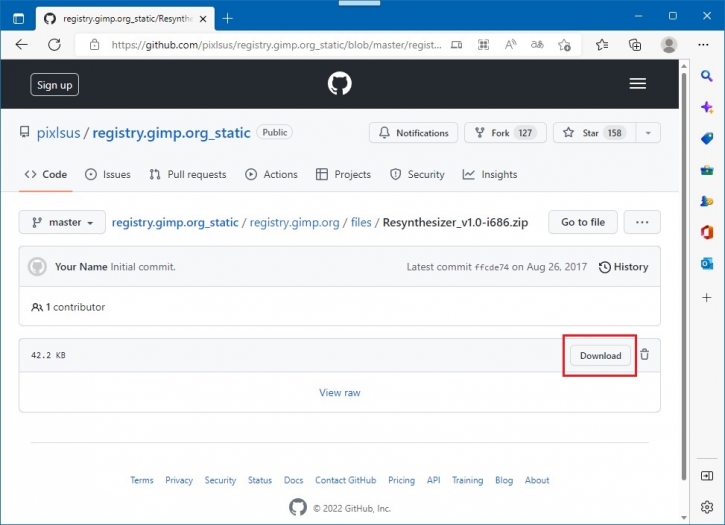The height and width of the screenshot is (525, 725).
Task: Expand the master branch dropdown
Action: (x=62, y=222)
